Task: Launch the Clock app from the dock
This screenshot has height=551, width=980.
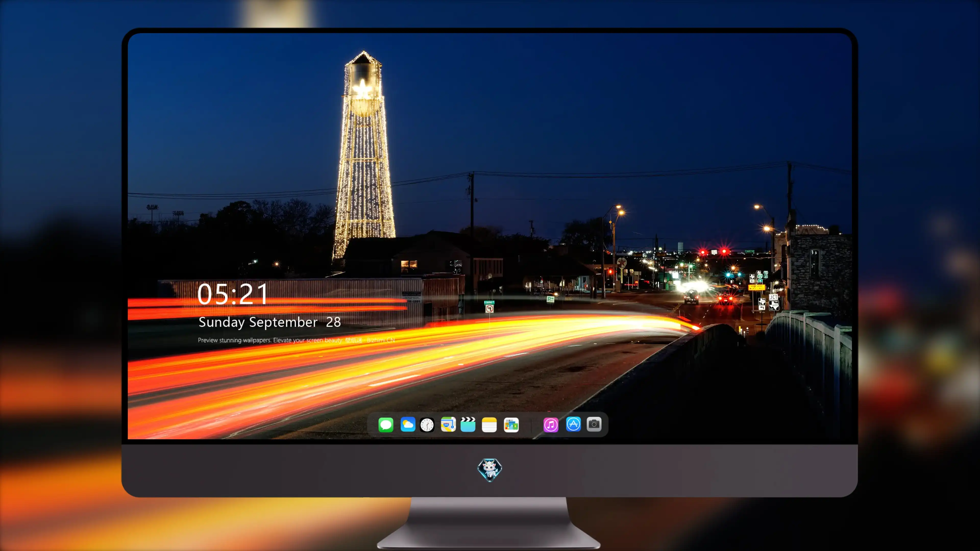Action: [427, 424]
